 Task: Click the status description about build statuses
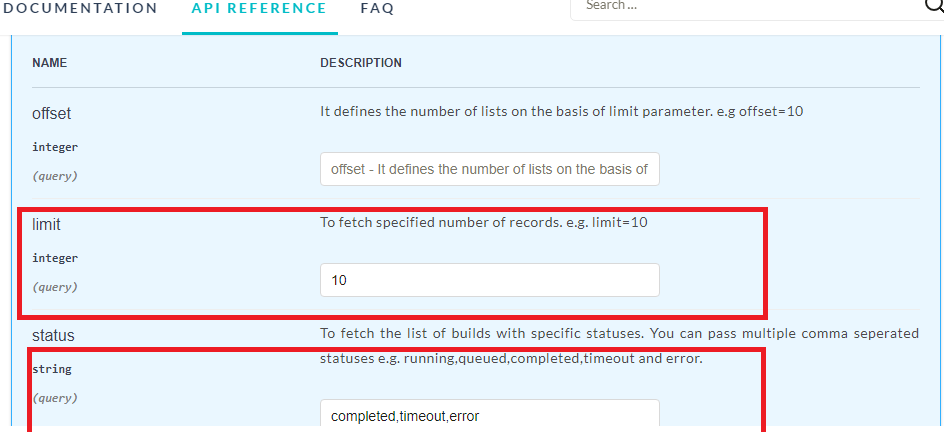pos(618,345)
